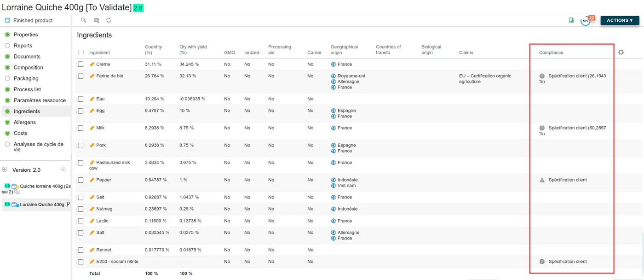Sort by the Quantity (%) column header
Image resolution: width=644 pixels, height=280 pixels.
tap(154, 50)
